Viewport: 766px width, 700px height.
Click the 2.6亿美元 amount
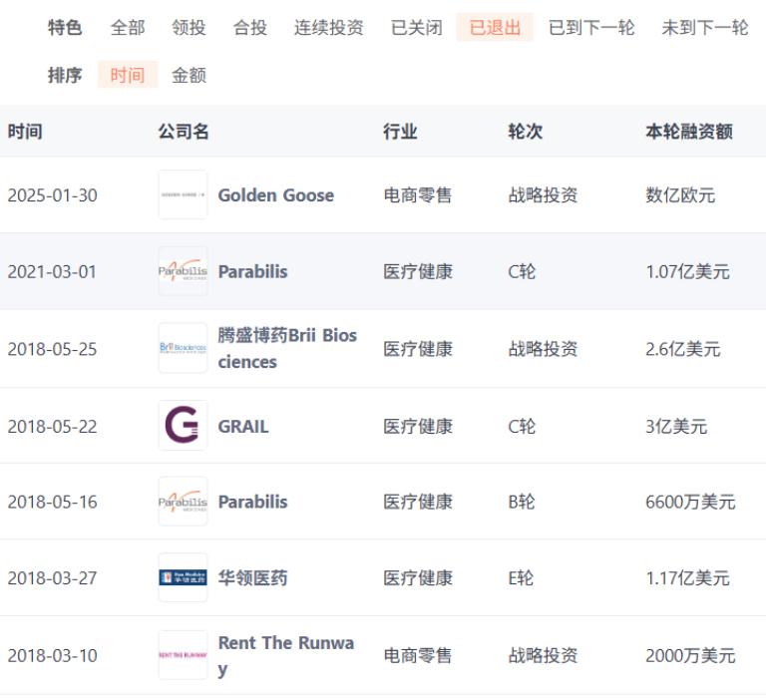pos(683,349)
